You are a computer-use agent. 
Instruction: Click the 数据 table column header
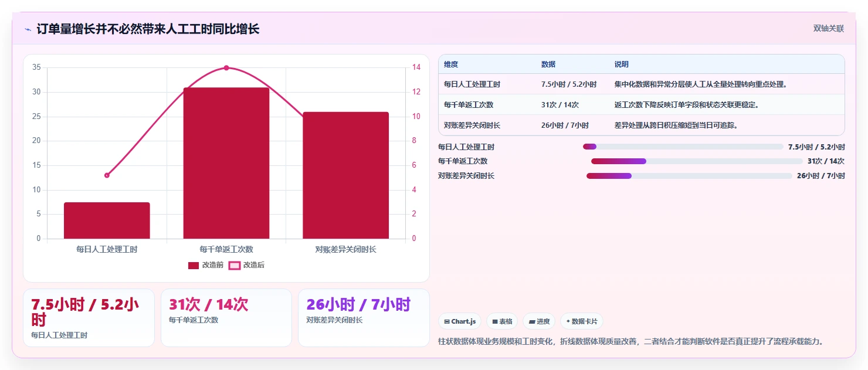coord(548,65)
